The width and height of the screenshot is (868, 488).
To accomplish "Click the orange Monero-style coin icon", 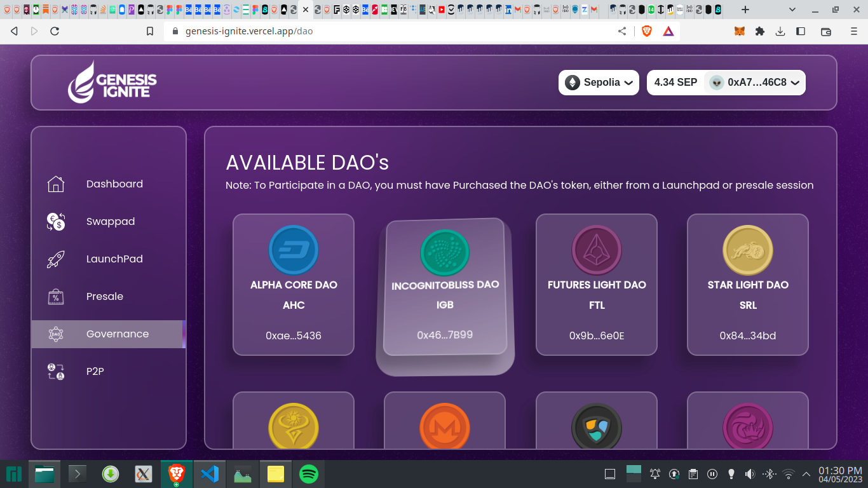I will point(445,427).
